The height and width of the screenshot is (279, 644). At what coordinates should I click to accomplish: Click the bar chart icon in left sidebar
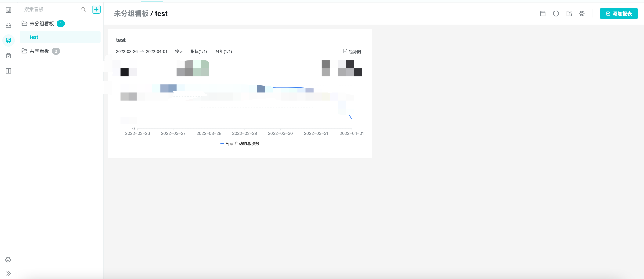[x=8, y=10]
